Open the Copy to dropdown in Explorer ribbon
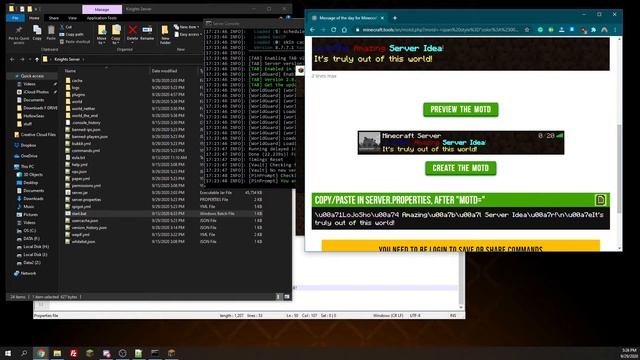 click(x=116, y=35)
